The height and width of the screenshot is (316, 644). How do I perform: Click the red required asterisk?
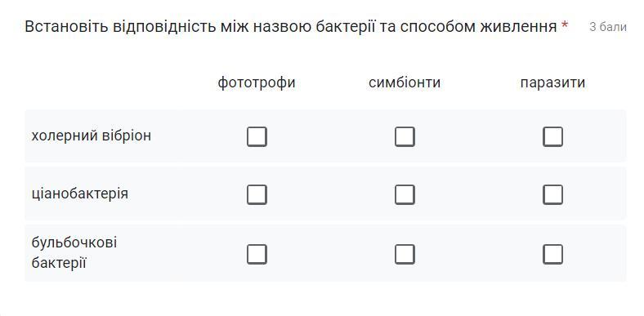click(x=565, y=25)
